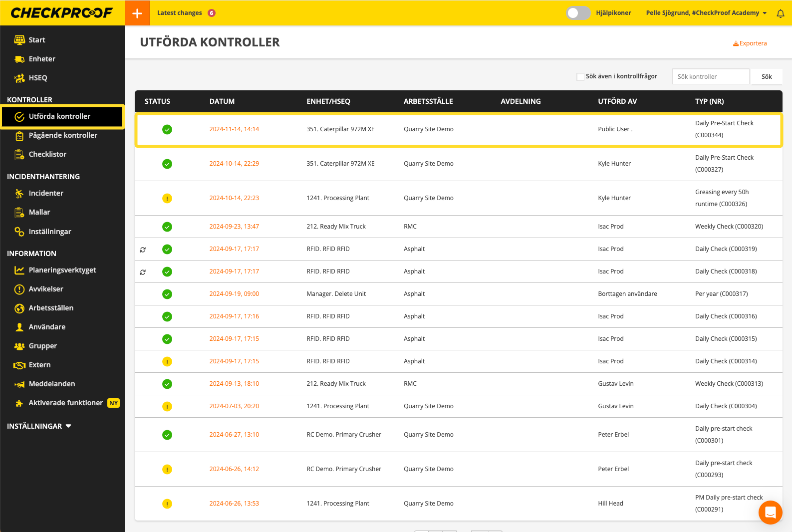Open the 2024-10-14, 22:29 control link

[x=234, y=164]
